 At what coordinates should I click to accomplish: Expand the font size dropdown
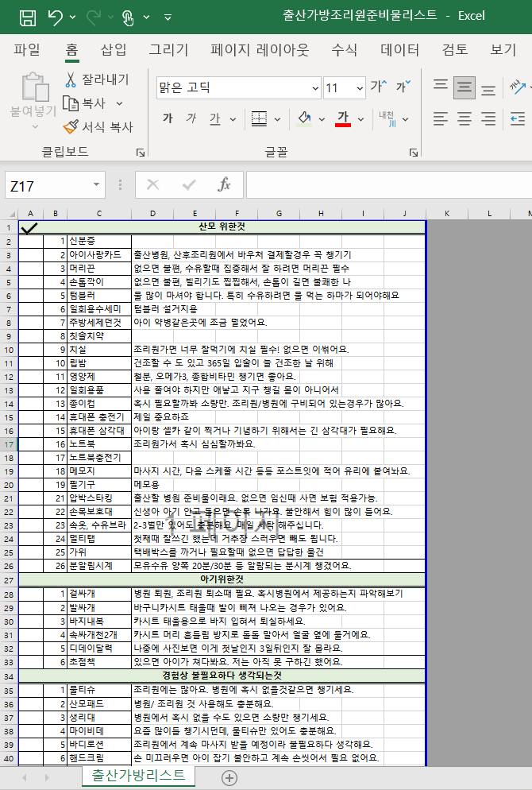coord(358,87)
